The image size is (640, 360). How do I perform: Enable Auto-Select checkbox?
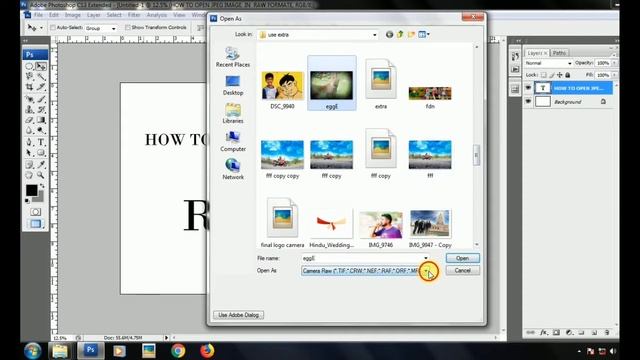53,27
